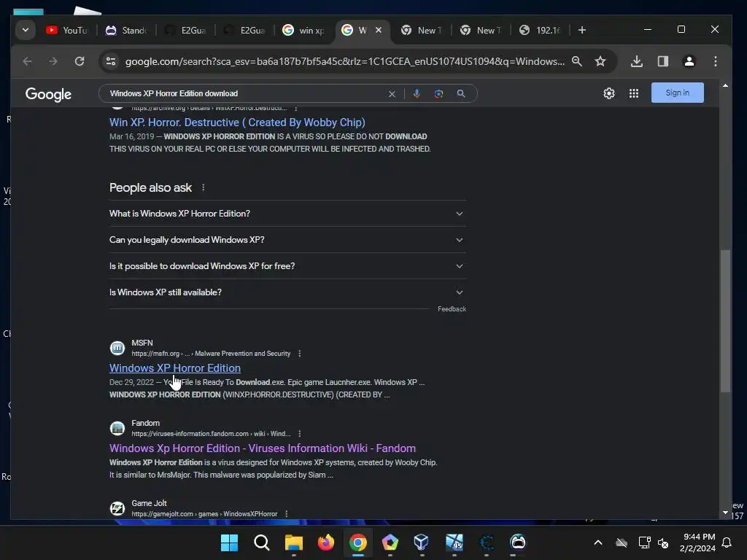Open Google quick settings gear

pyautogui.click(x=609, y=93)
